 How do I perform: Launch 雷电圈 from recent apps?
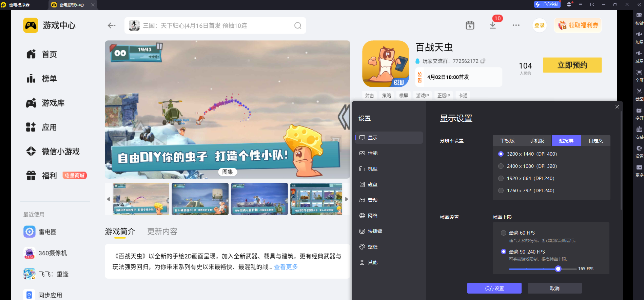pos(40,232)
